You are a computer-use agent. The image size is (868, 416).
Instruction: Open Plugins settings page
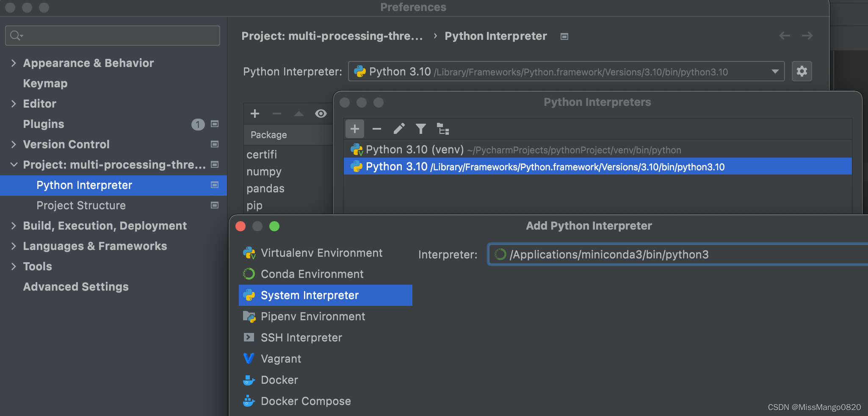point(44,124)
